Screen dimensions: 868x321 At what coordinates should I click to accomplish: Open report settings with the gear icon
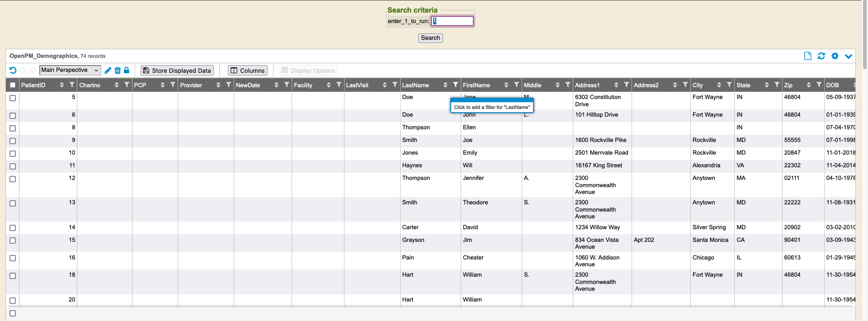coord(835,56)
